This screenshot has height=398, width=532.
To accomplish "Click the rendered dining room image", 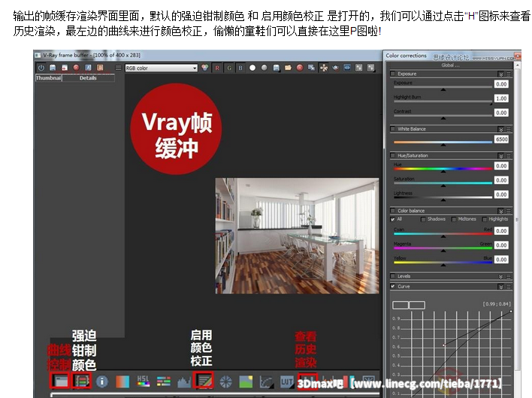I will click(x=297, y=236).
